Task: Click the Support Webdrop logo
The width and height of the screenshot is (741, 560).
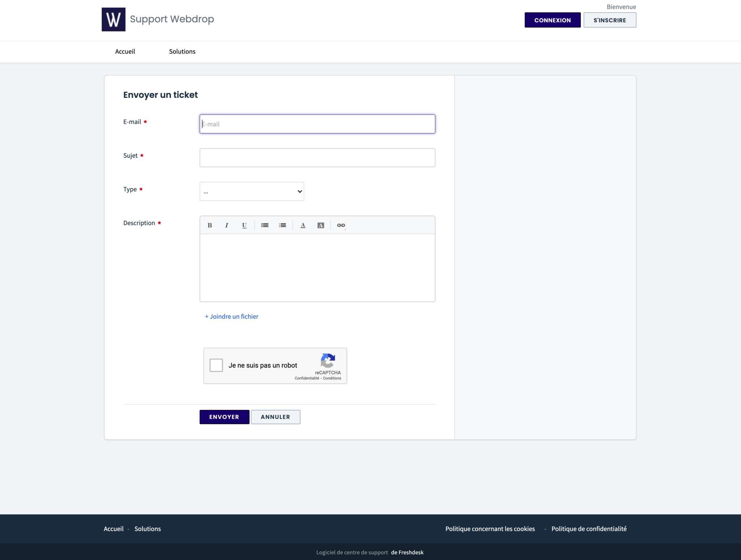Action: 114,19
